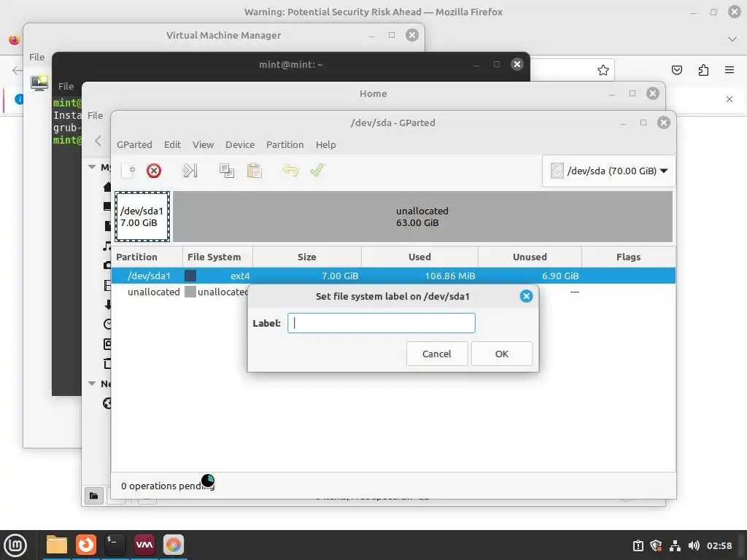Click the Apply all operations checkmark
This screenshot has height=560, width=747.
(317, 171)
